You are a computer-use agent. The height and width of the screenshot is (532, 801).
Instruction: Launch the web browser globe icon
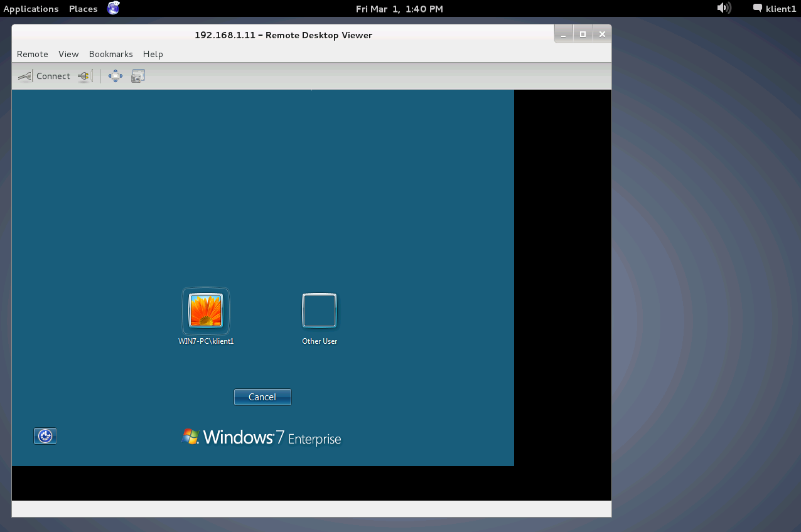coord(113,8)
